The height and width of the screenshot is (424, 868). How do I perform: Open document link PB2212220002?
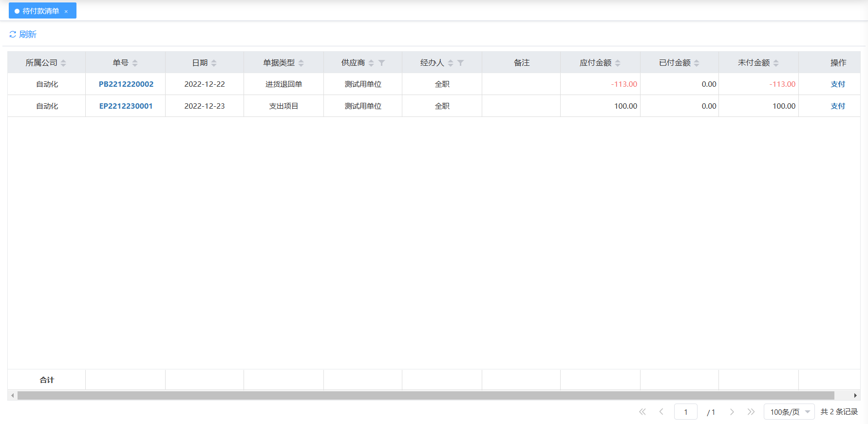pyautogui.click(x=126, y=84)
